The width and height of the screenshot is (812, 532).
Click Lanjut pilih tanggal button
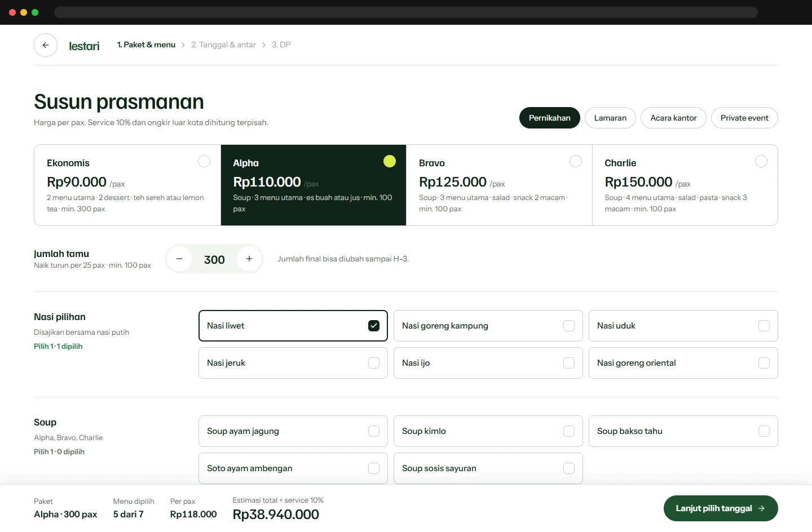pos(721,508)
